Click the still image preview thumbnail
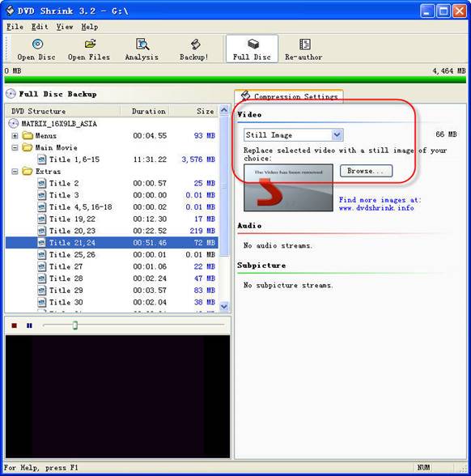471x476 pixels. tap(288, 188)
